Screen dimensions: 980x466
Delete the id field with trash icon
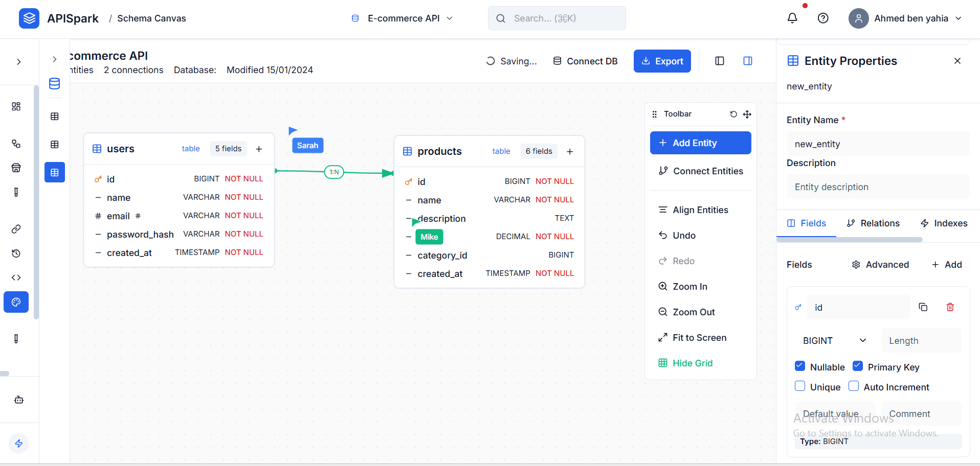(950, 307)
